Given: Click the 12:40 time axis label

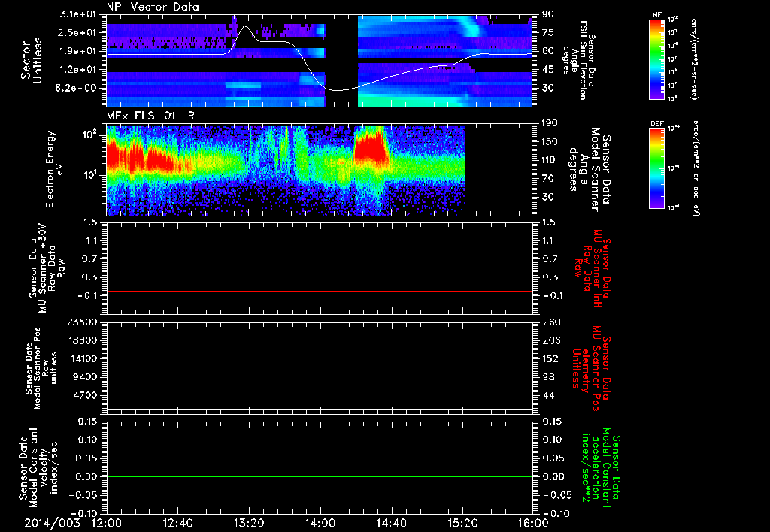Looking at the screenshot, I should tap(177, 523).
